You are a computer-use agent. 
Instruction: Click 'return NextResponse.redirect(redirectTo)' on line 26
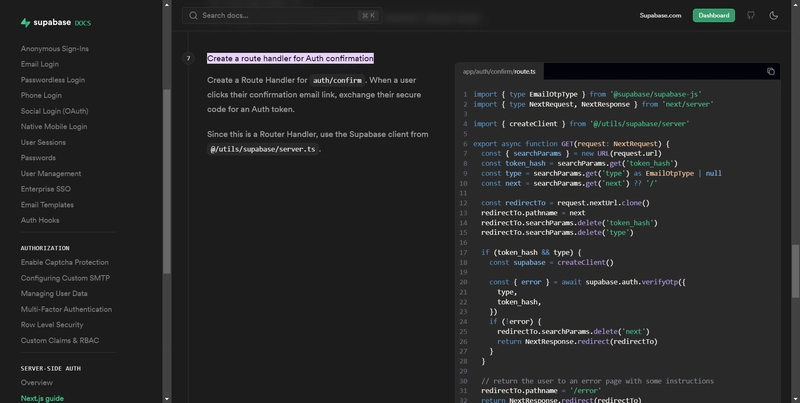coord(577,341)
